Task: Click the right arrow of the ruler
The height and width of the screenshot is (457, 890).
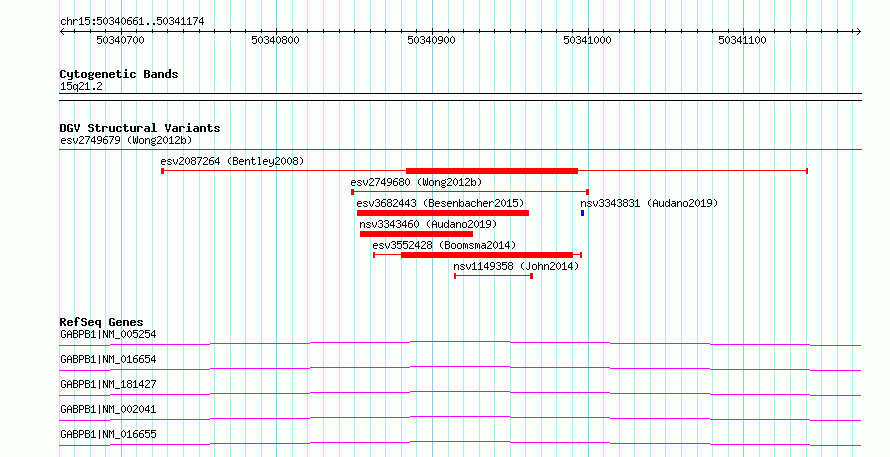Action: point(858,32)
